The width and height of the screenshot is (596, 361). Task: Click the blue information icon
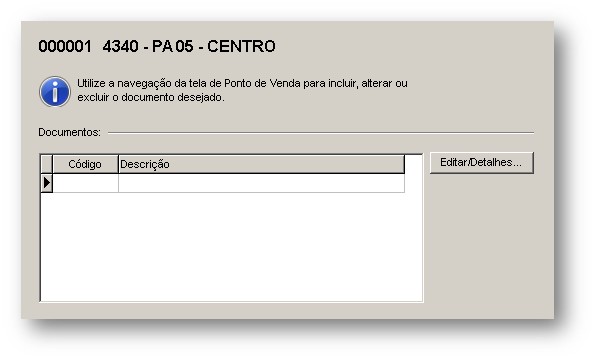click(x=55, y=92)
